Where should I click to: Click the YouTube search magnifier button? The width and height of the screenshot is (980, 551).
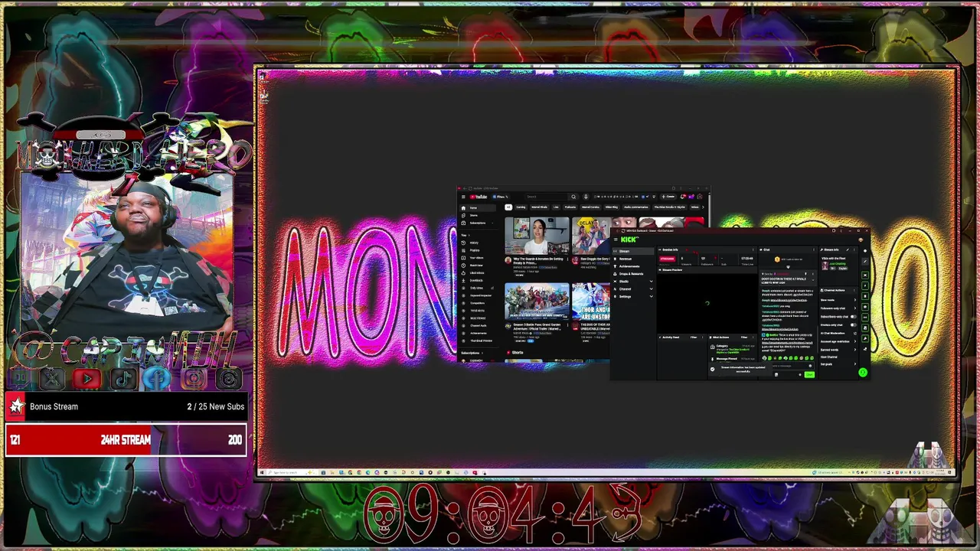click(x=573, y=197)
